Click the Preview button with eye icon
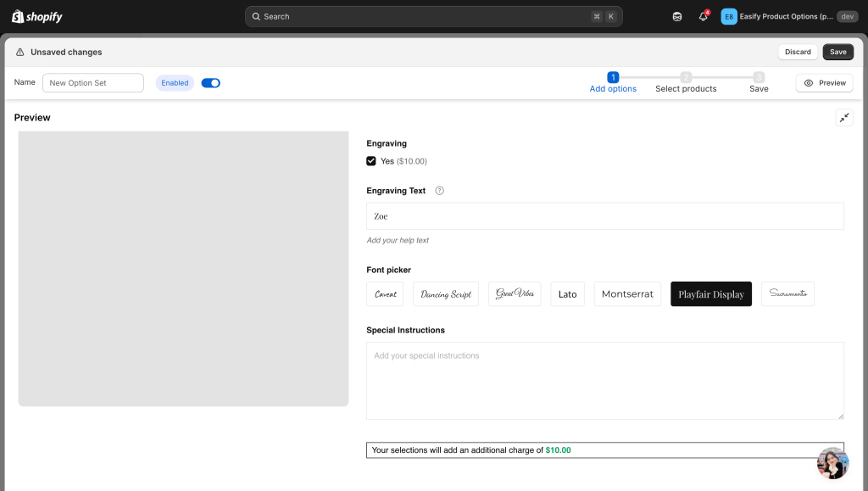The image size is (868, 491). pyautogui.click(x=825, y=83)
